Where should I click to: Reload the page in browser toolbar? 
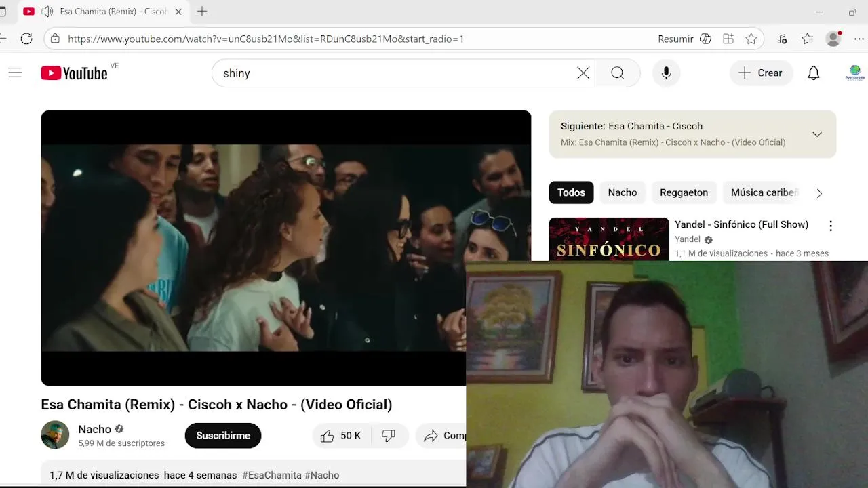tap(26, 39)
